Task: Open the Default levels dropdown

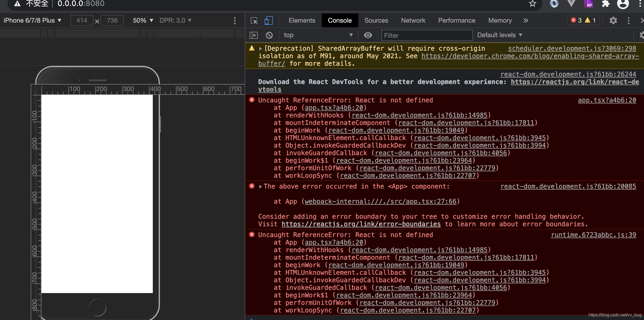Action: coord(500,35)
